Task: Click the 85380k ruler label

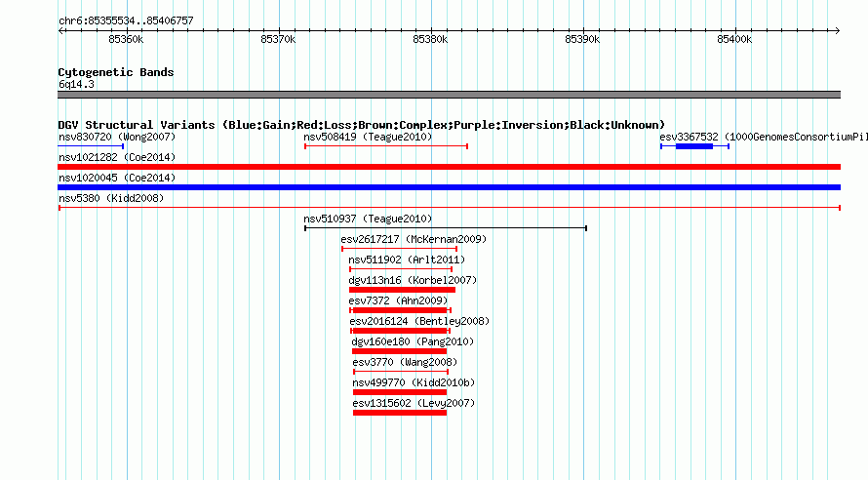Action: pos(430,39)
